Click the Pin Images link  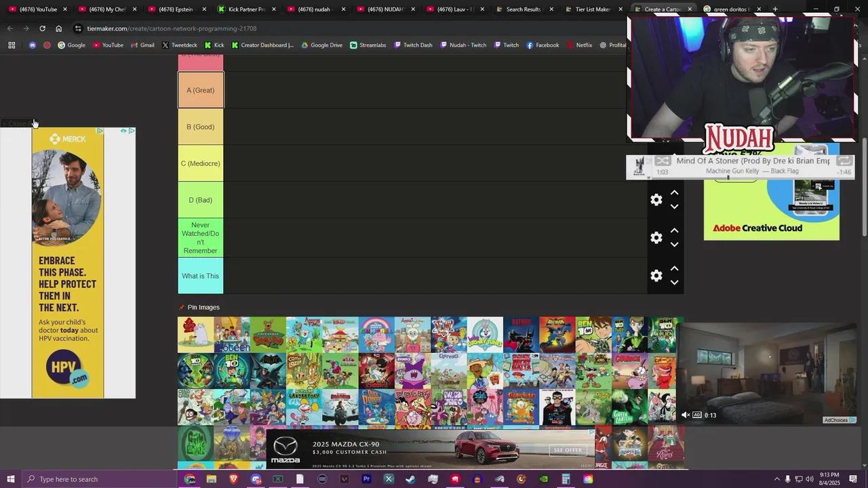tap(203, 307)
